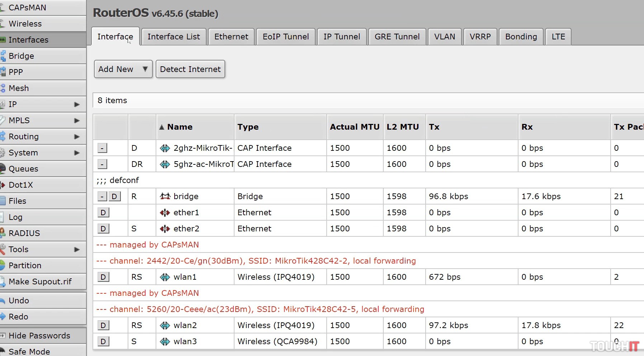Click the Detect Internet button
Image resolution: width=644 pixels, height=356 pixels.
point(190,69)
